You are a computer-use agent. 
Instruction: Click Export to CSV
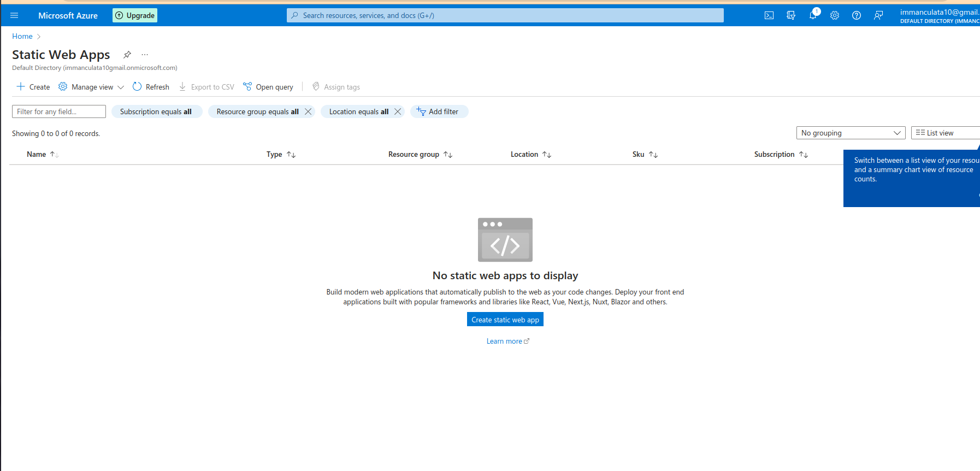206,87
